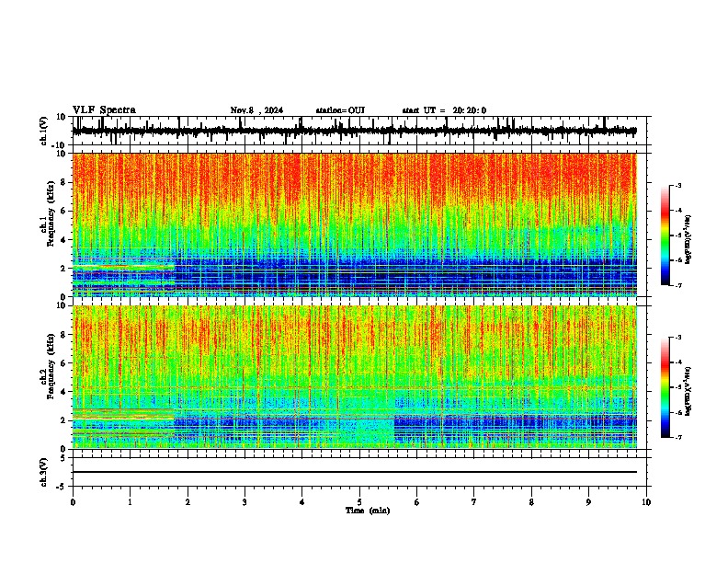Screen dimensions: 728x563
Task: Click time axis tick label '8'
Action: click(531, 502)
